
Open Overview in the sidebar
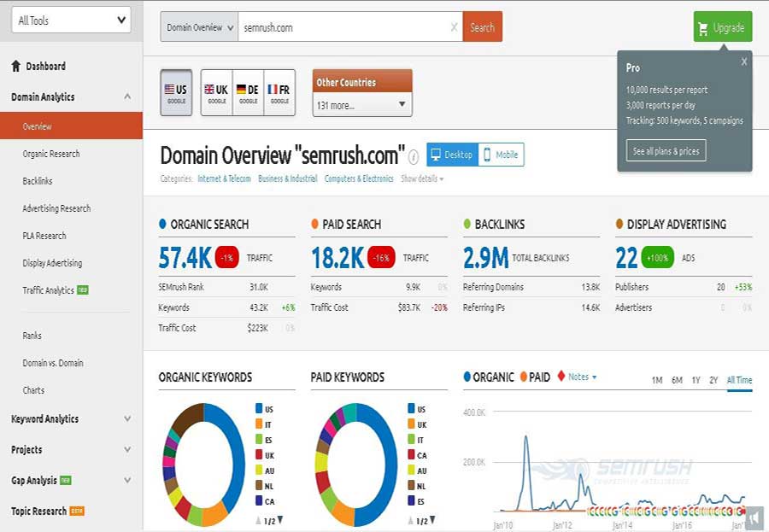tap(71, 126)
